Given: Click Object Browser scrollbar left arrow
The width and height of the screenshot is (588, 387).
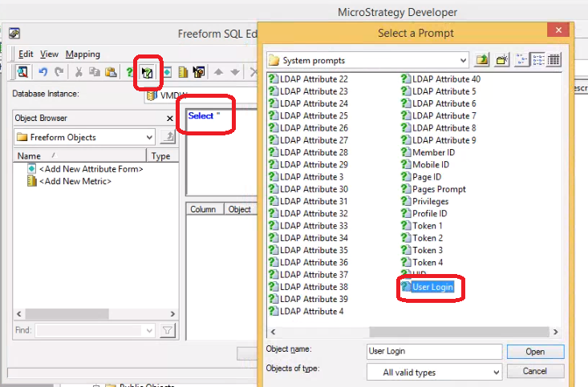Looking at the screenshot, I should pyautogui.click(x=19, y=313).
